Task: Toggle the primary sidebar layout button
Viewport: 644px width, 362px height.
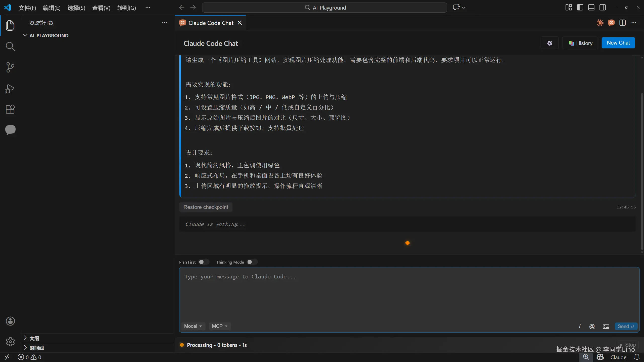Action: (580, 8)
